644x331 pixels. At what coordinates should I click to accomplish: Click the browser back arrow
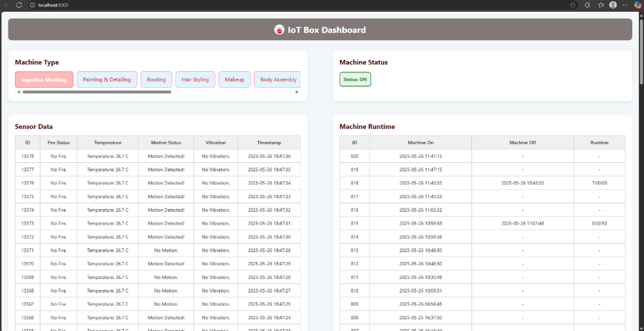pyautogui.click(x=7, y=5)
